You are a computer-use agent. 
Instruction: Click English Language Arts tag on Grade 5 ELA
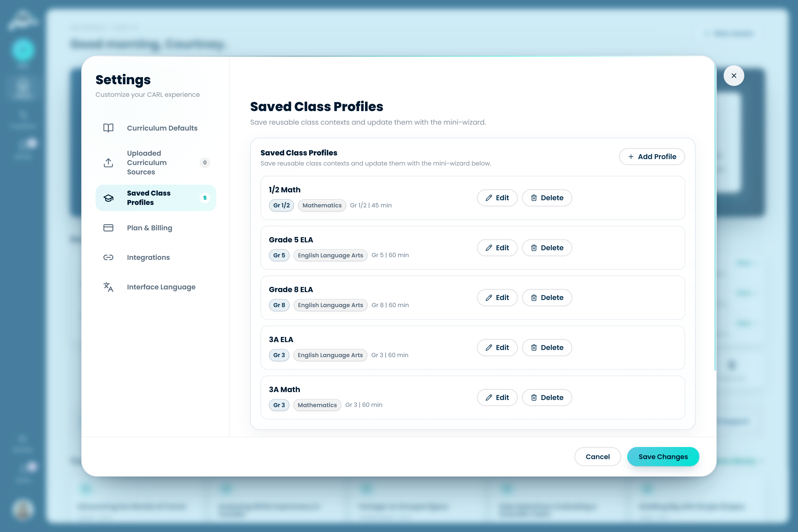click(331, 255)
